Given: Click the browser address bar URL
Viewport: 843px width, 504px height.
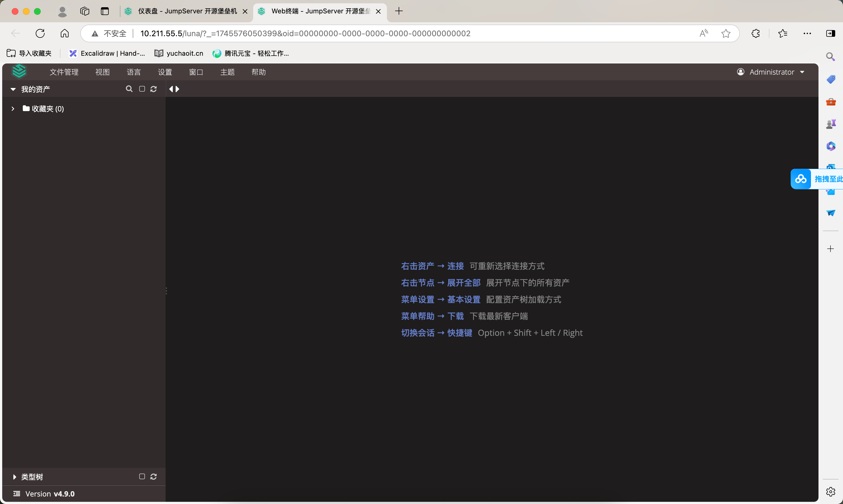Looking at the screenshot, I should coord(305,33).
